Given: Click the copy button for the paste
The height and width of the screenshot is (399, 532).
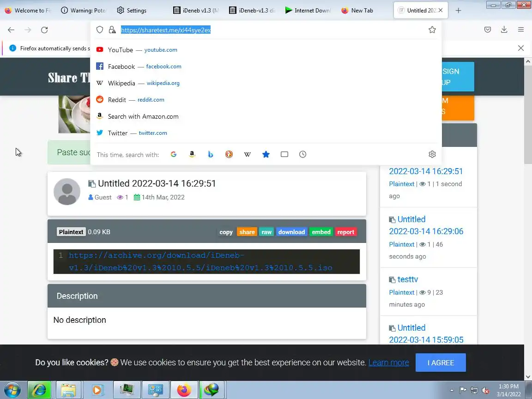Looking at the screenshot, I should tap(226, 232).
